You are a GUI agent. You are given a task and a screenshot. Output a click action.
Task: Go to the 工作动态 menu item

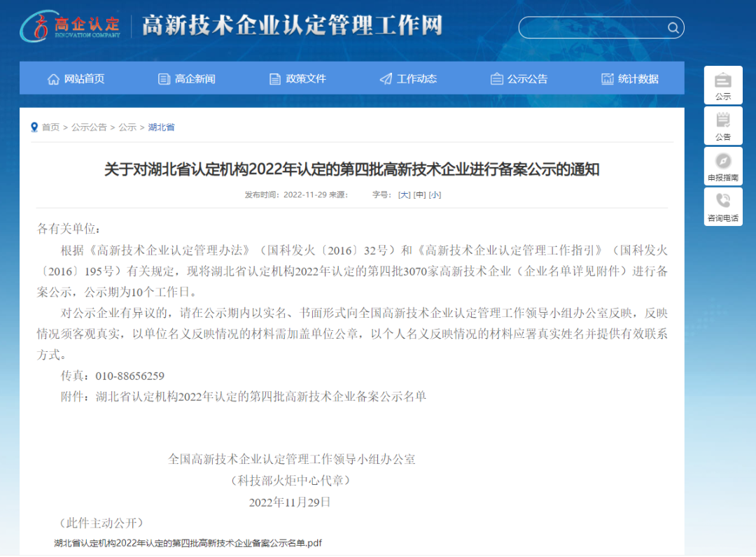pyautogui.click(x=408, y=79)
